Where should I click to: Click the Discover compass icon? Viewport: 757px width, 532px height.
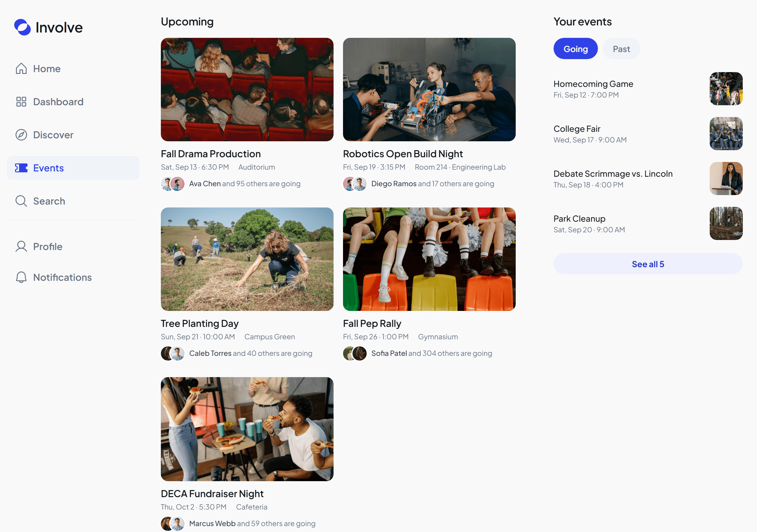(x=21, y=135)
